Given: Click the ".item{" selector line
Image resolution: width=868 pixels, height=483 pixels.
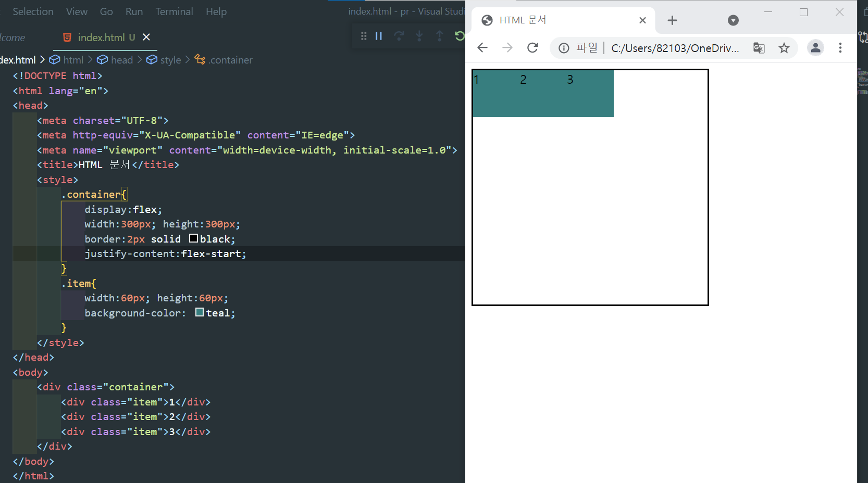Looking at the screenshot, I should (79, 283).
